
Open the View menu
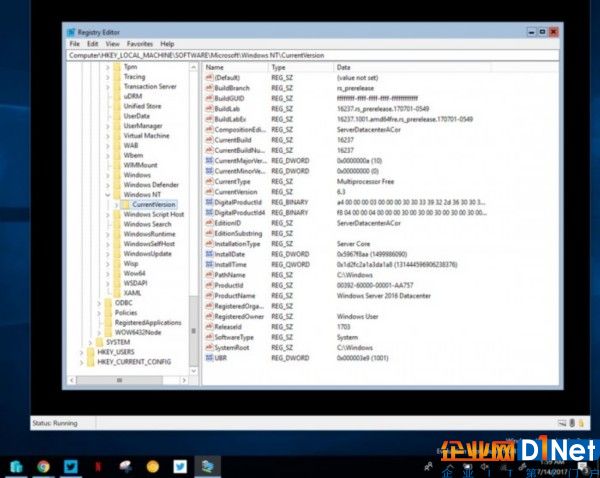click(112, 44)
